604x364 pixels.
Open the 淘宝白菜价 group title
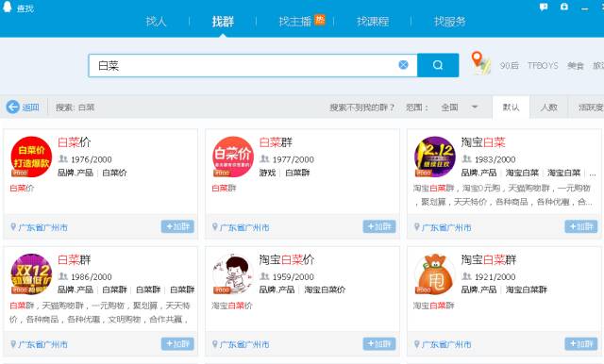(x=287, y=259)
